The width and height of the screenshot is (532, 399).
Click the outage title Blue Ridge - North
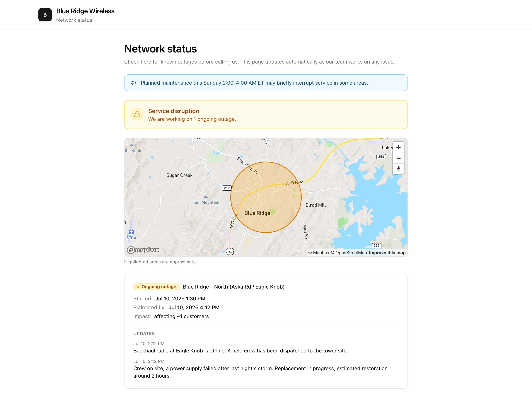tap(233, 287)
